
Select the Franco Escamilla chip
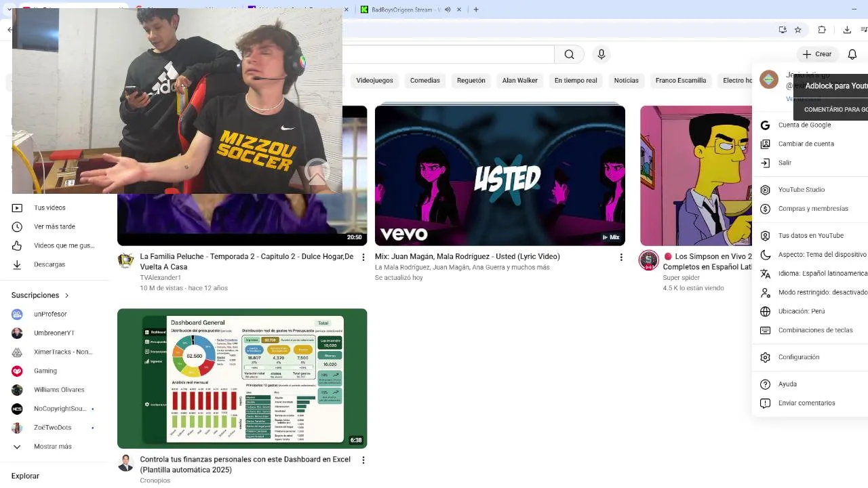[681, 80]
